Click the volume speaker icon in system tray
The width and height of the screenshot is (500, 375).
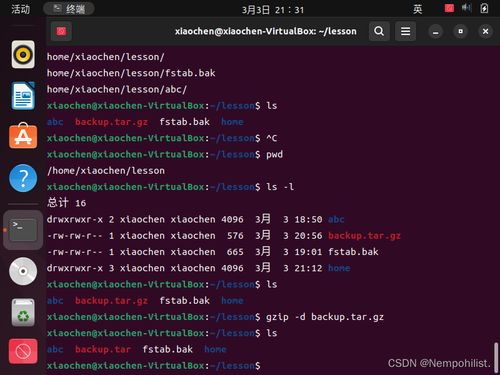[467, 8]
